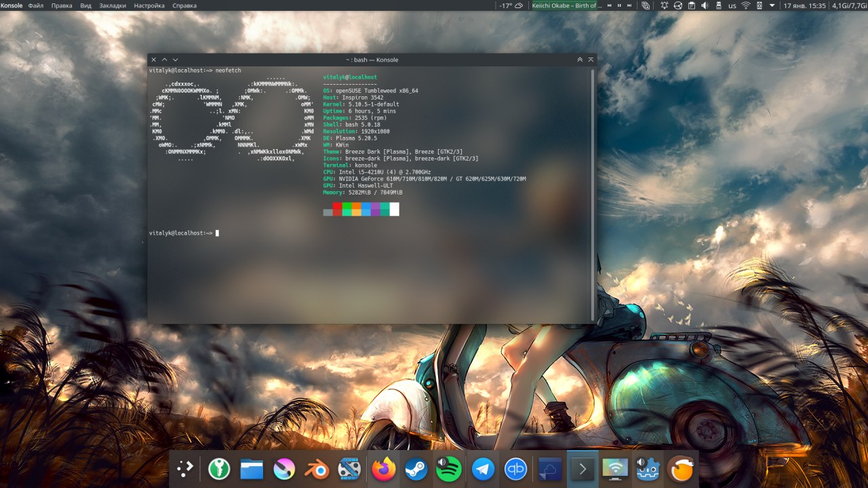Keep Konsole window above others button

coord(580,60)
